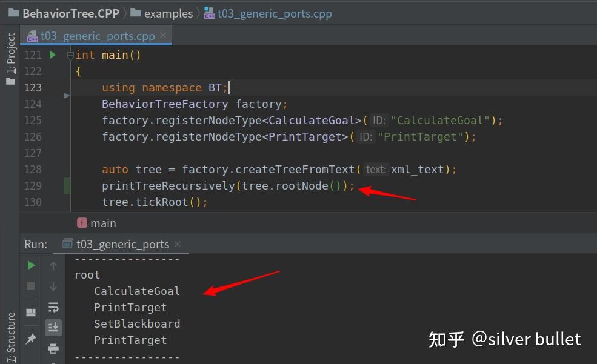The height and width of the screenshot is (364, 597).
Task: Toggle Soft-Wrap in the console
Action: tap(53, 306)
